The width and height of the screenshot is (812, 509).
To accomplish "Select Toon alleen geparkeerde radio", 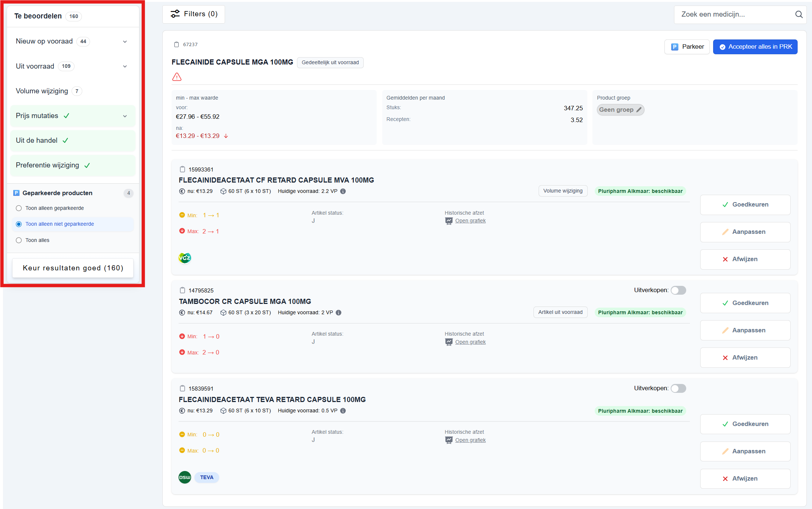I will pos(19,208).
